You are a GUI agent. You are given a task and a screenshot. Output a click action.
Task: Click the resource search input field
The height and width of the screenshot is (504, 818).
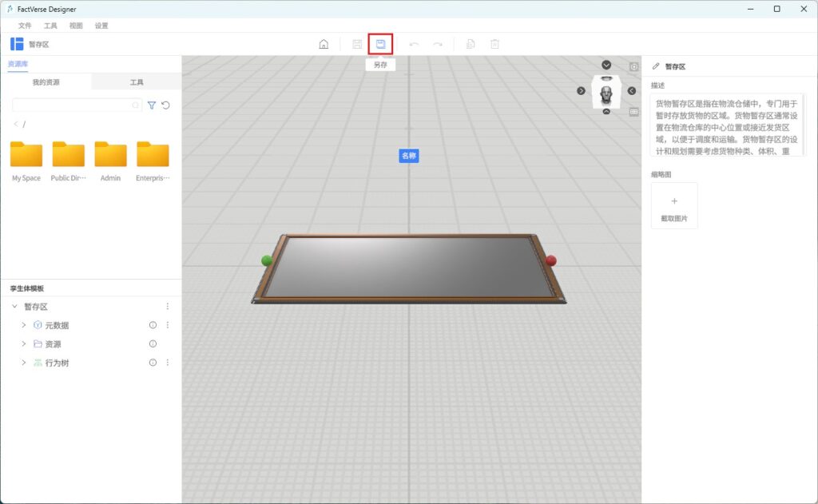pos(72,105)
